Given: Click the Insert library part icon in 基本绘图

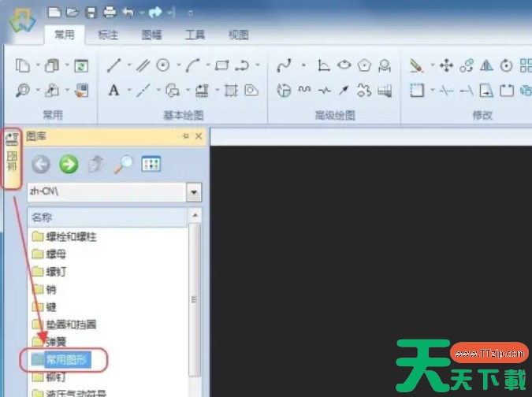Looking at the screenshot, I should point(202,91).
